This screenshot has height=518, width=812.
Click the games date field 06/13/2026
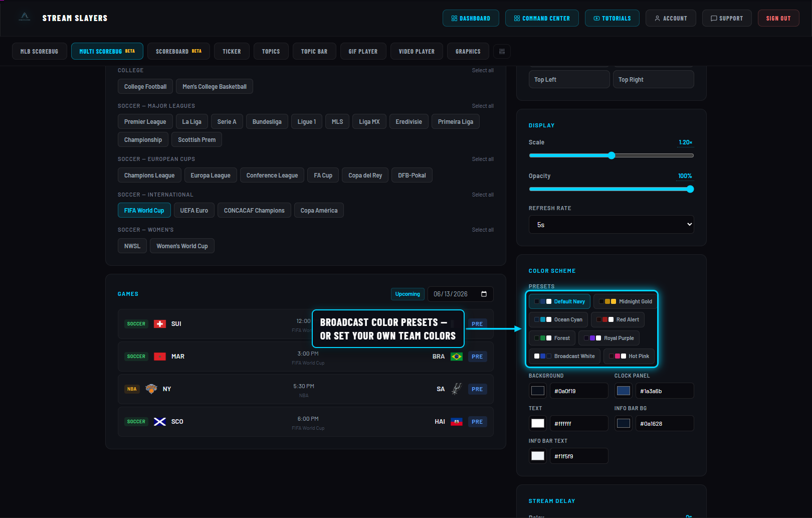[460, 294]
